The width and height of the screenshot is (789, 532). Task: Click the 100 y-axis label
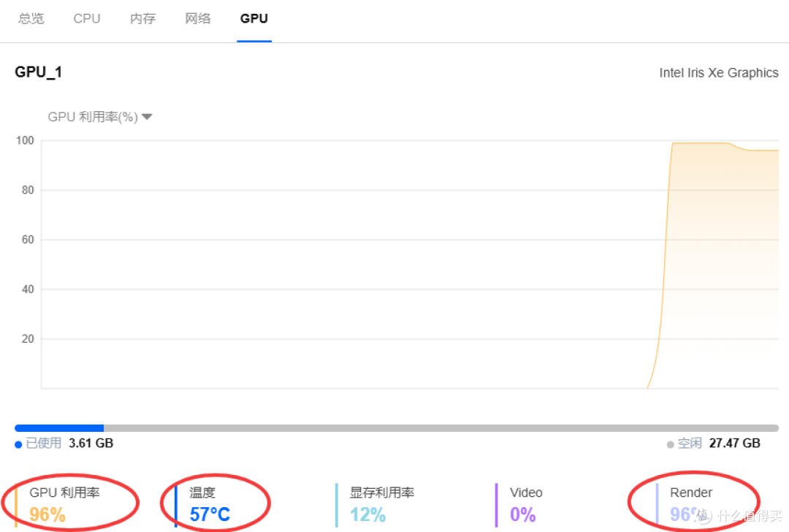25,140
